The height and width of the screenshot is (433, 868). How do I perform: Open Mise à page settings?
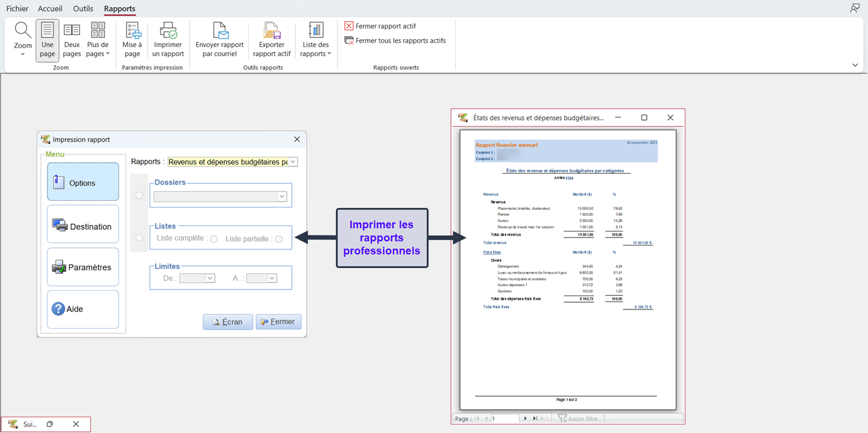pos(132,31)
